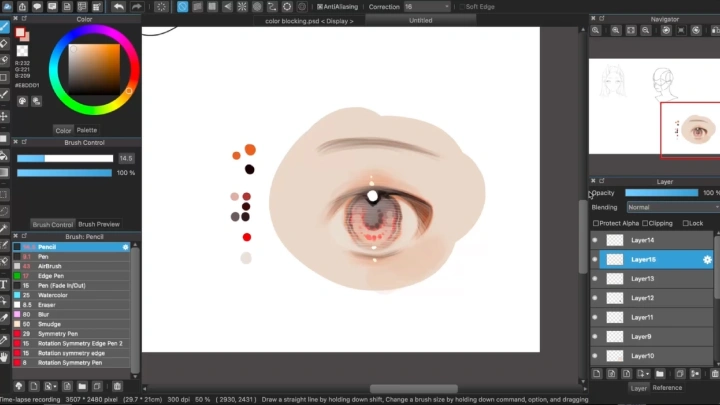This screenshot has height=405, width=720.
Task: Hide Layer12 using its visibility dot
Action: click(595, 298)
